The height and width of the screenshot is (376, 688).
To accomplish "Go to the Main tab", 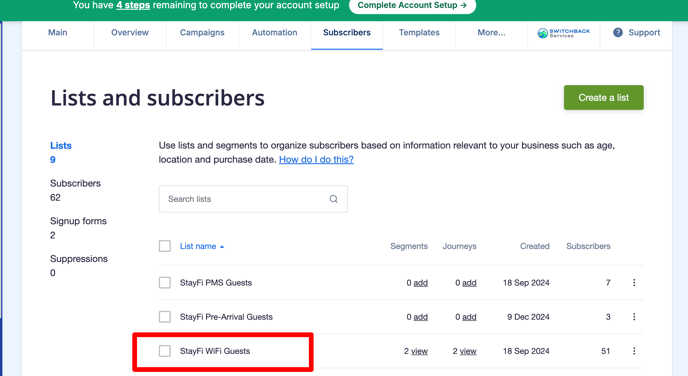I will click(57, 32).
